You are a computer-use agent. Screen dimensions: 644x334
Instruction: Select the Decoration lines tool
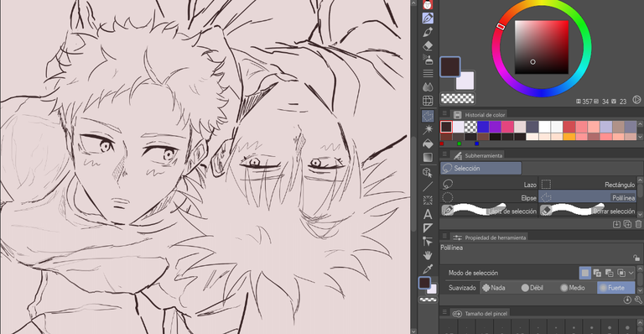pos(428,74)
